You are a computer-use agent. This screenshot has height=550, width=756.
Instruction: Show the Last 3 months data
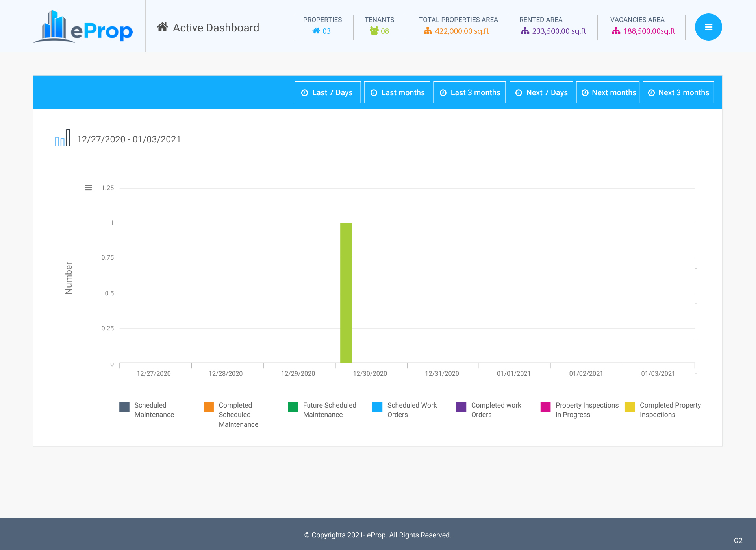[x=469, y=92]
